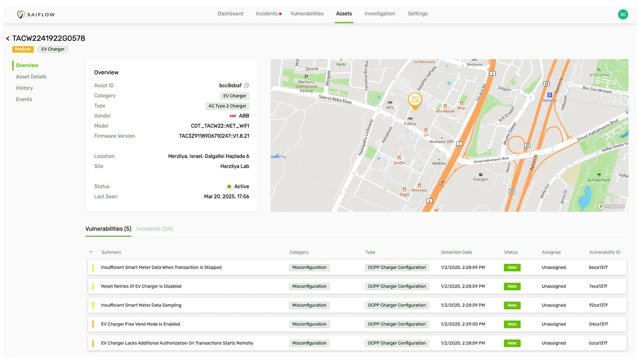Click the Marina-Li parking icon on map

tap(306, 77)
